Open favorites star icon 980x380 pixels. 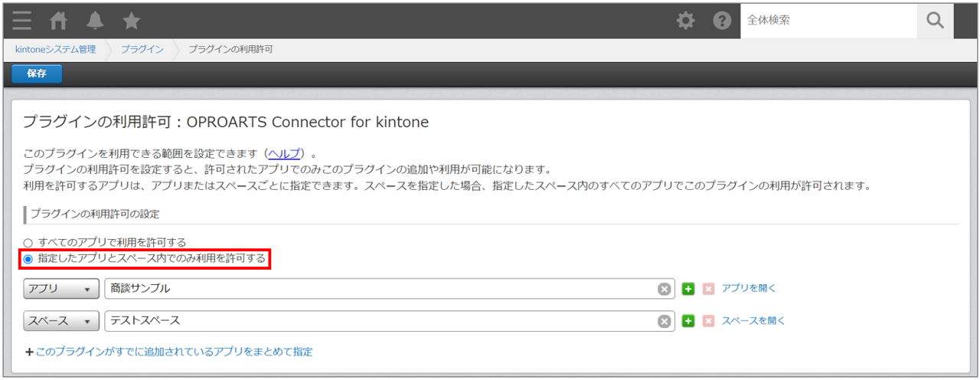[x=131, y=21]
